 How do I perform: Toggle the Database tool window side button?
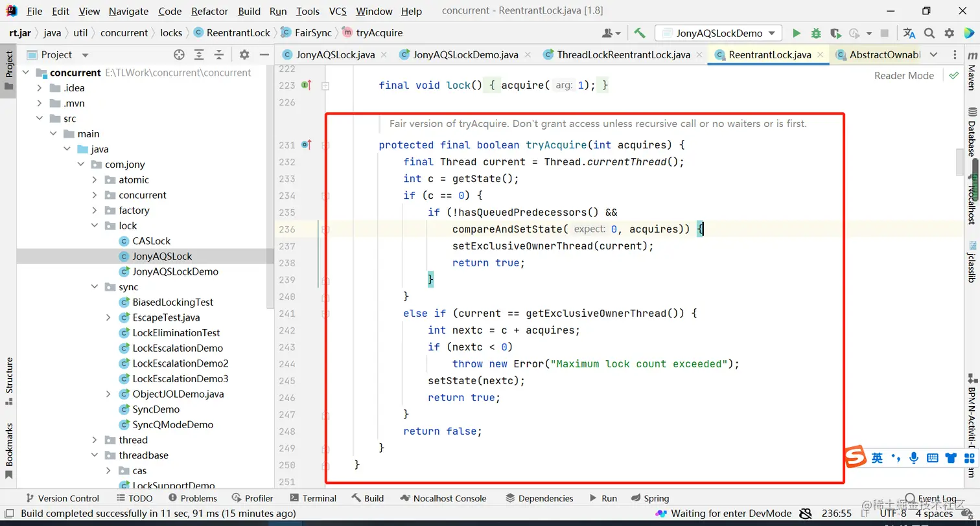tap(972, 131)
